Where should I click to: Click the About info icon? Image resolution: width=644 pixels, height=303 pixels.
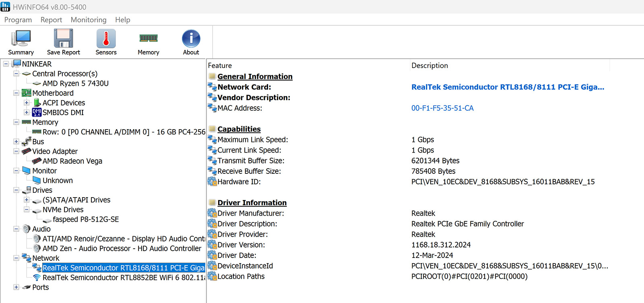[191, 39]
